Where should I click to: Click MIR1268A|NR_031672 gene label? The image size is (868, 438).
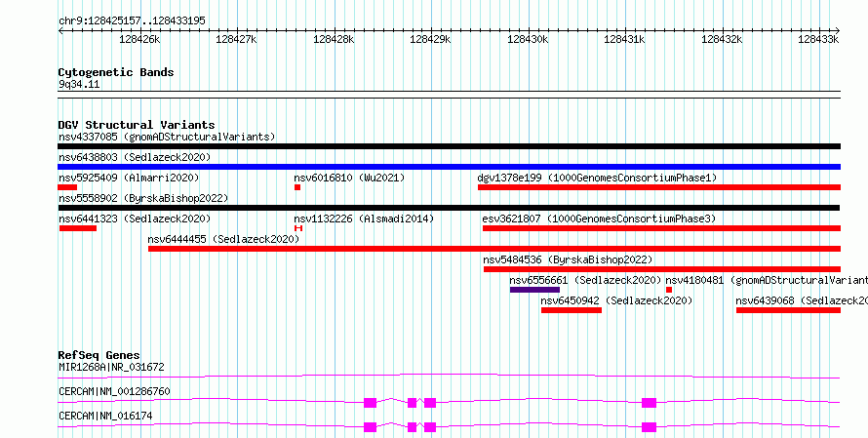[x=111, y=367]
